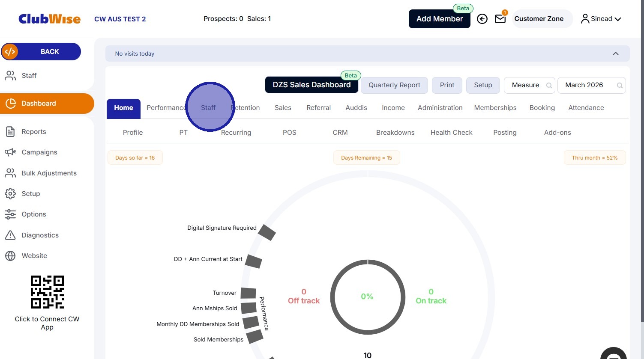Image resolution: width=644 pixels, height=359 pixels.
Task: Open the Breakdowns sub-tab
Action: coord(395,133)
